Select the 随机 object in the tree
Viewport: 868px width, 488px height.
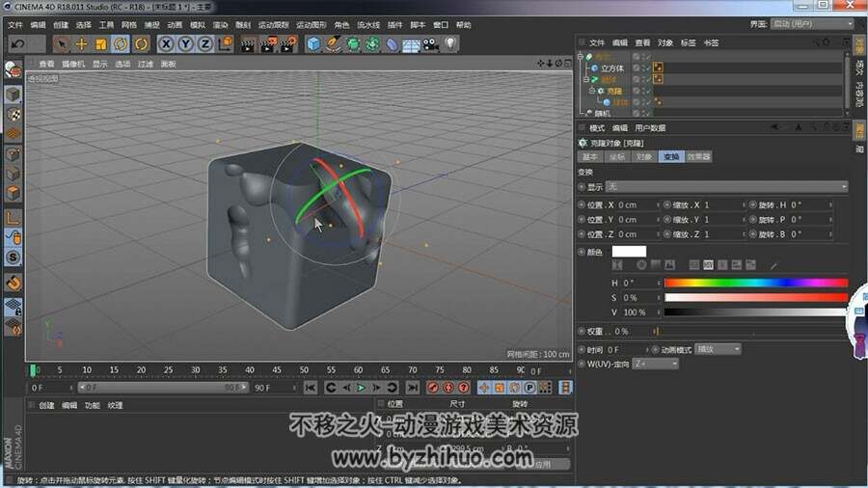(x=603, y=114)
